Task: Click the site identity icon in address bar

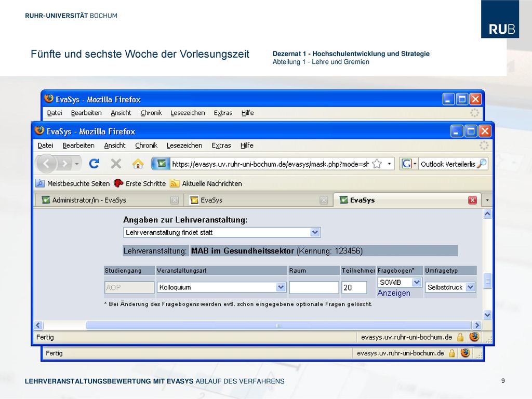Action: pyautogui.click(x=161, y=164)
